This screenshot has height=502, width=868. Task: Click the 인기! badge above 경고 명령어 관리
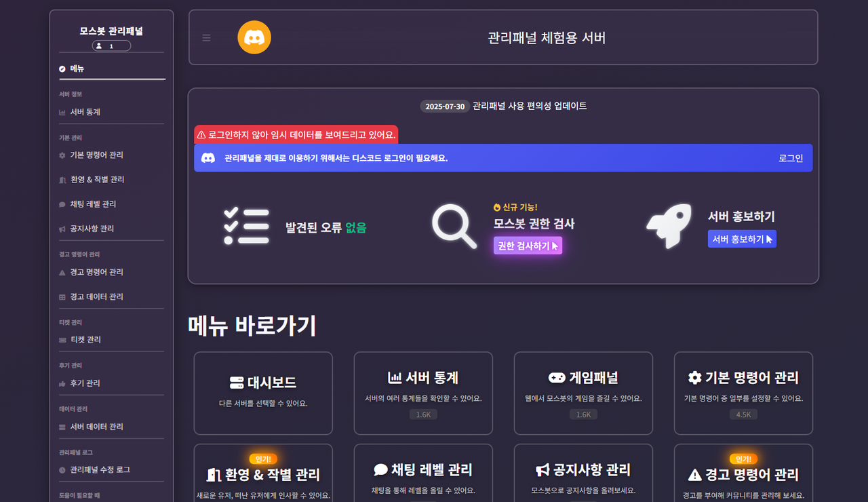pyautogui.click(x=743, y=459)
